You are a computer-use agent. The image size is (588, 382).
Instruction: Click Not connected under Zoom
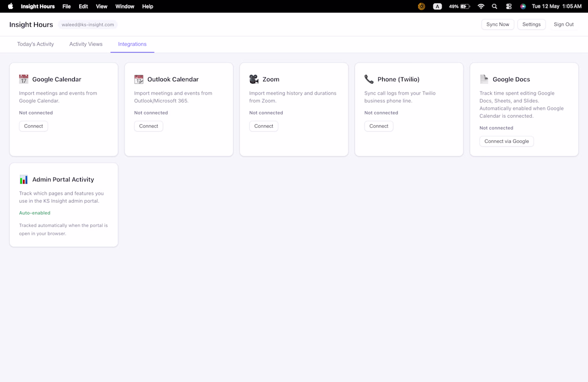[x=266, y=112]
